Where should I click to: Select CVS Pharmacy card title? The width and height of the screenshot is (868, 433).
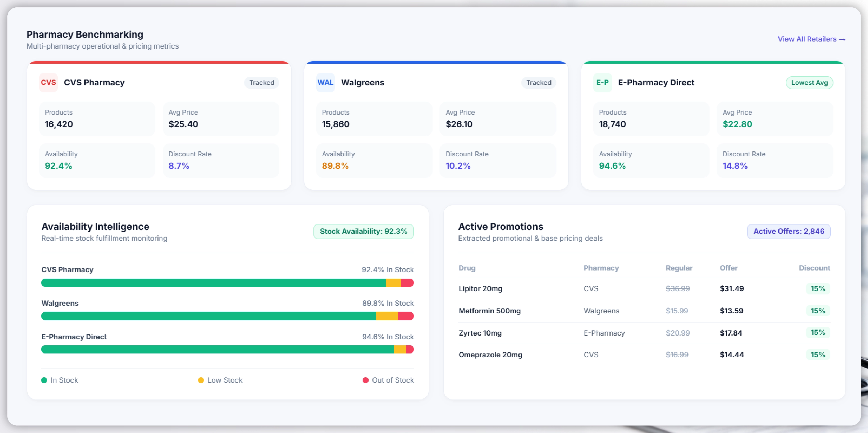(x=94, y=83)
